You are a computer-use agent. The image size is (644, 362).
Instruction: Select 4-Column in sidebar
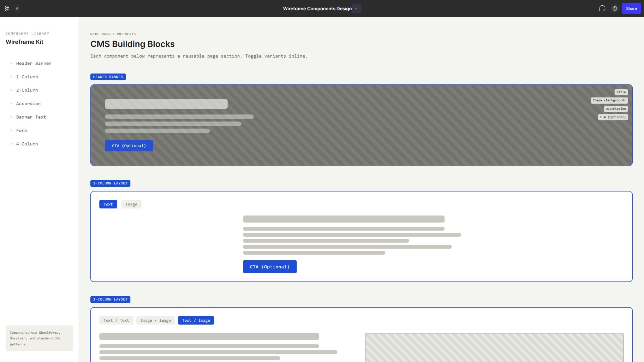[27, 144]
